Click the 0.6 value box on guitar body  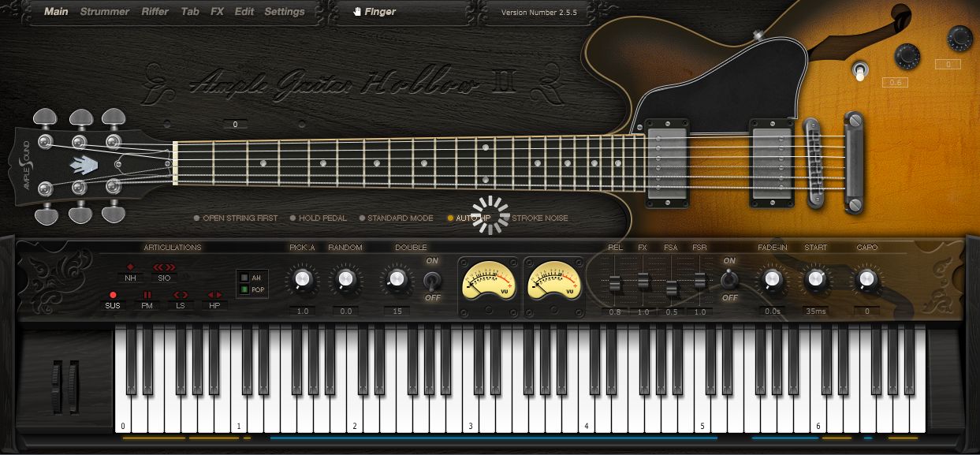[x=895, y=83]
